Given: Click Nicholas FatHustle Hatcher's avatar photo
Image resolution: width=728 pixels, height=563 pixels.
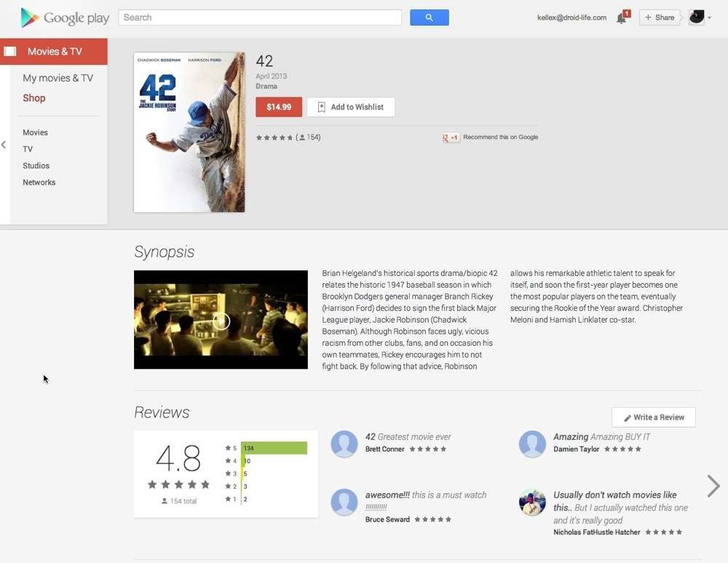Looking at the screenshot, I should tap(532, 503).
